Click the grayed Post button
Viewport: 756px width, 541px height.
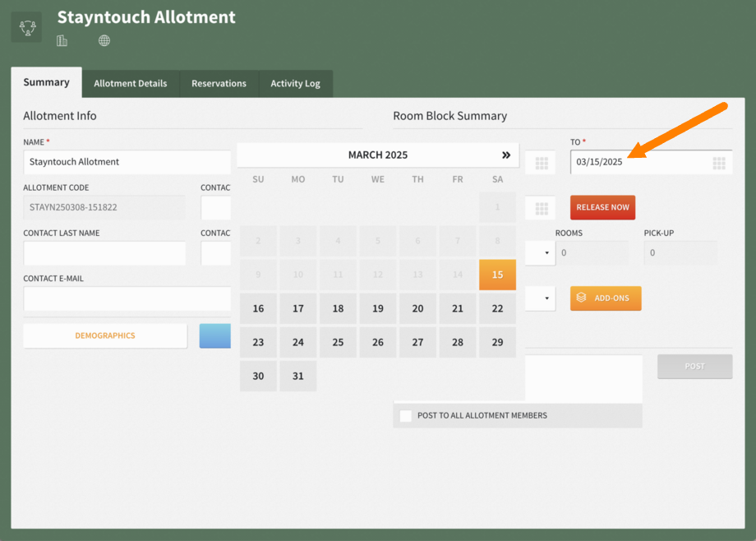click(x=694, y=367)
